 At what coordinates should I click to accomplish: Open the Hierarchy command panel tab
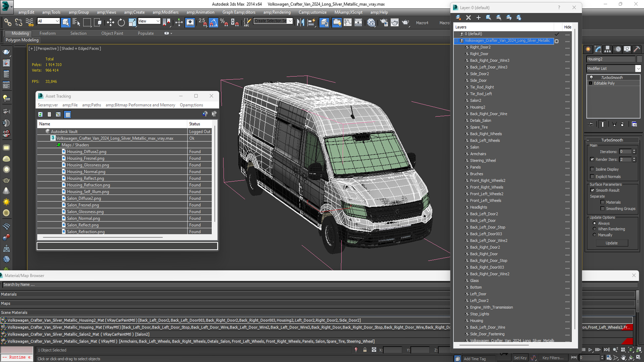point(607,49)
